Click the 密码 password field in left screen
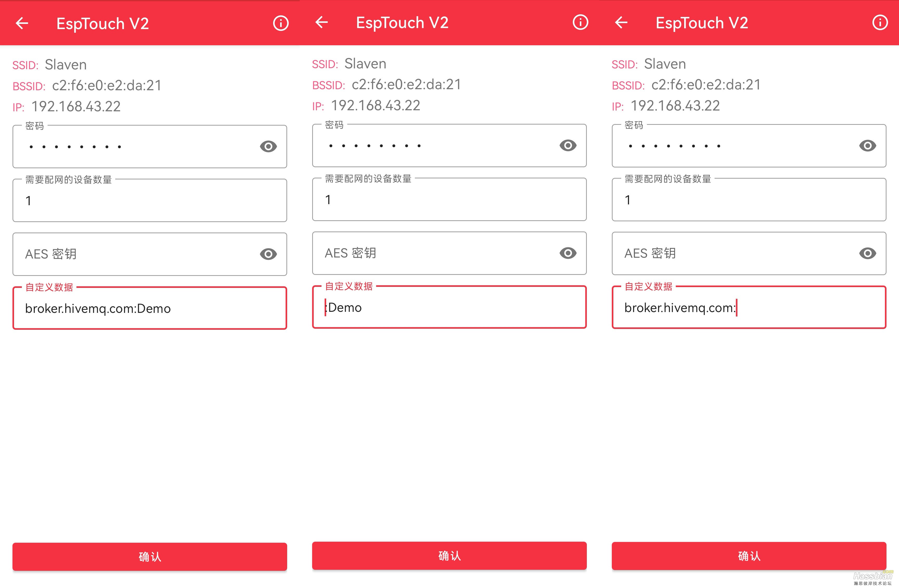 coord(150,146)
